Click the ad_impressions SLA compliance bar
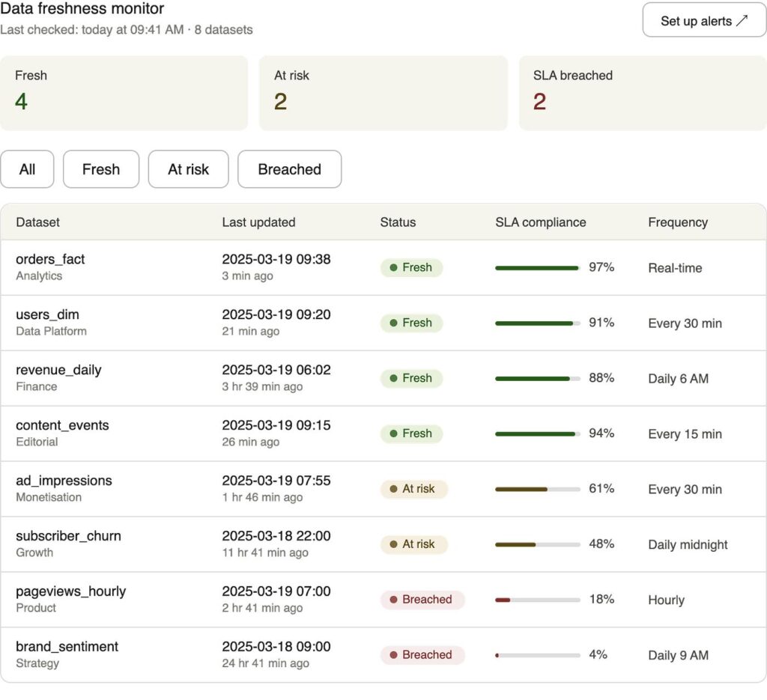 tap(538, 490)
